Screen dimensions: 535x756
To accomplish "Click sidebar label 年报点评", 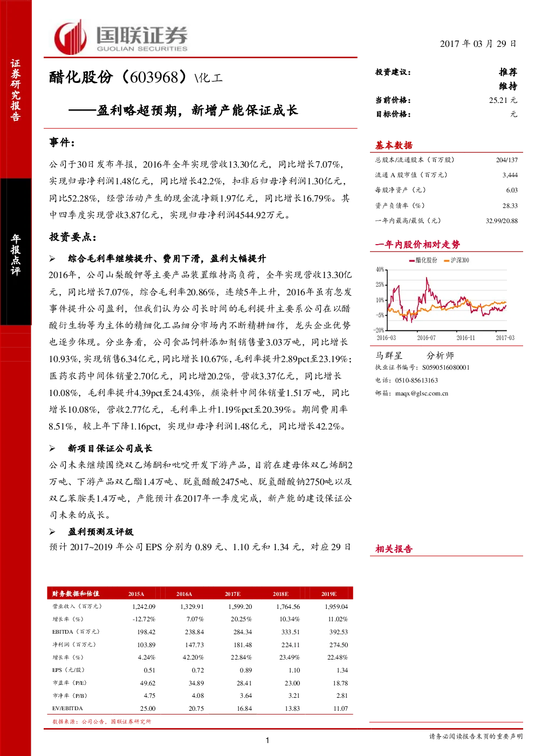I will click(x=16, y=255).
